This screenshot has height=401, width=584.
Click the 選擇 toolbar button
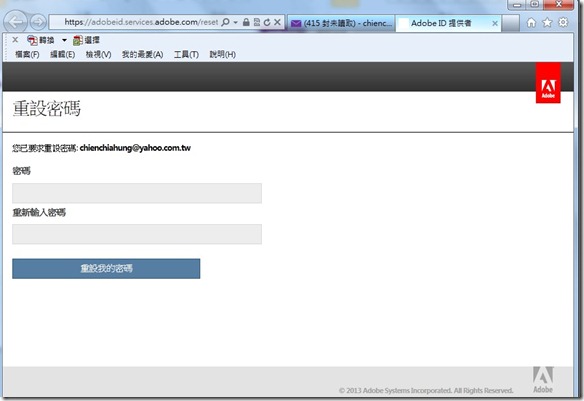point(86,40)
